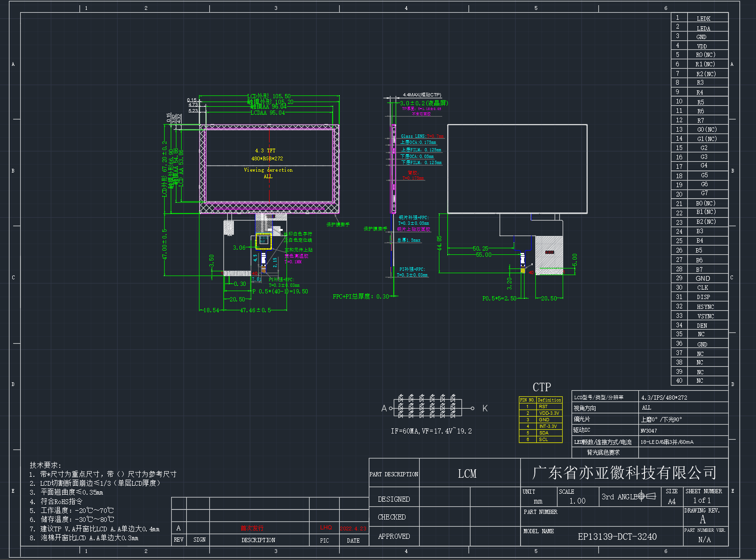Select pin table entry LEDA

[703, 28]
